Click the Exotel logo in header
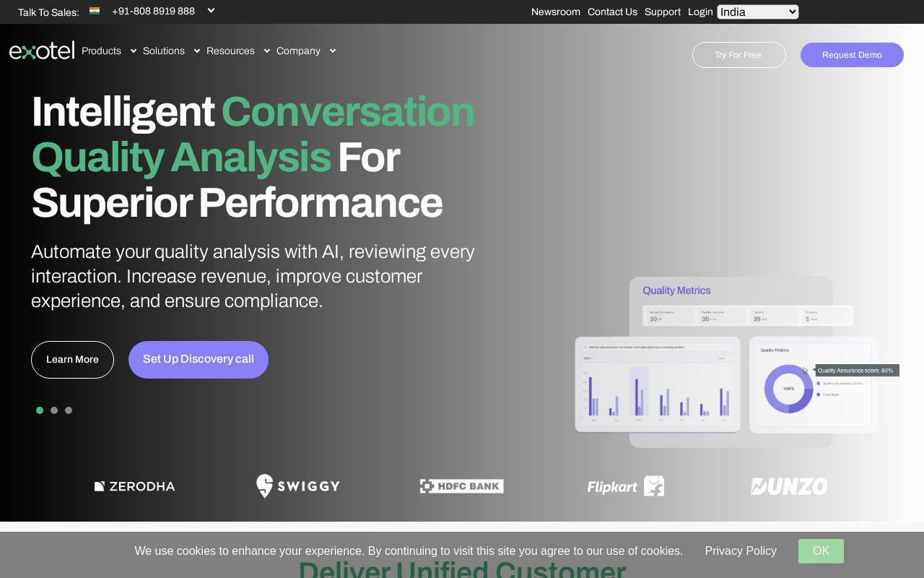The image size is (924, 578). coord(42,51)
